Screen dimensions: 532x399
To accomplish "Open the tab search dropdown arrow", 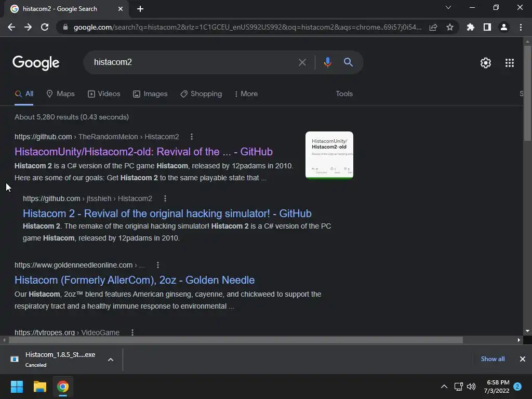I will (x=448, y=7).
